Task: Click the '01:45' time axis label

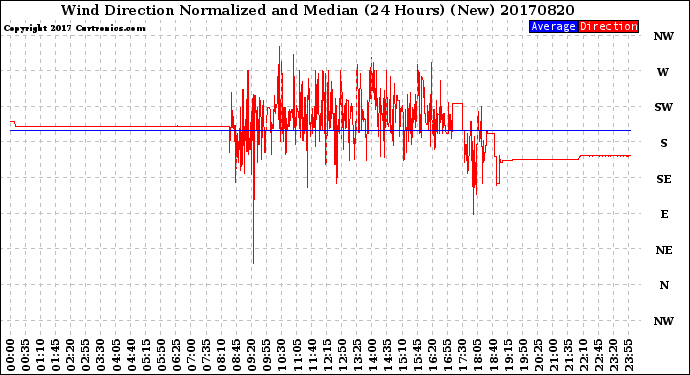Action: [56, 355]
